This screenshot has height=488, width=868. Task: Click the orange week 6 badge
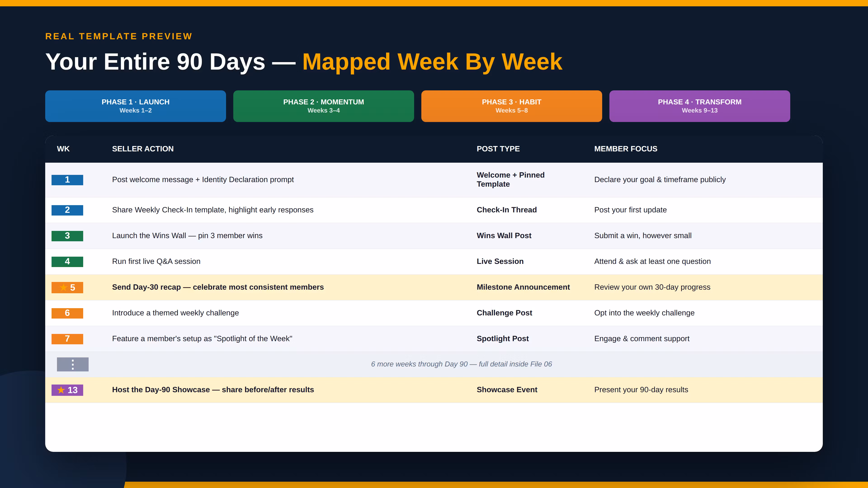tap(67, 313)
